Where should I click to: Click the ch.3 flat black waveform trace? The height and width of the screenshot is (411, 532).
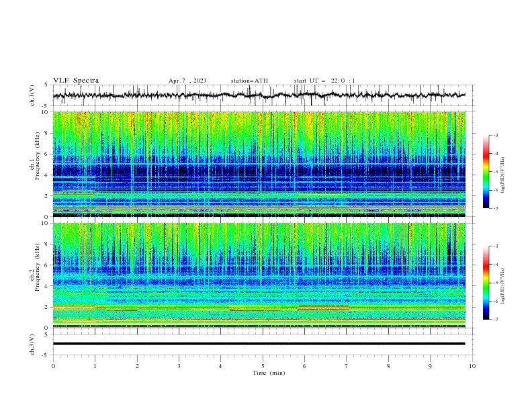pos(259,344)
